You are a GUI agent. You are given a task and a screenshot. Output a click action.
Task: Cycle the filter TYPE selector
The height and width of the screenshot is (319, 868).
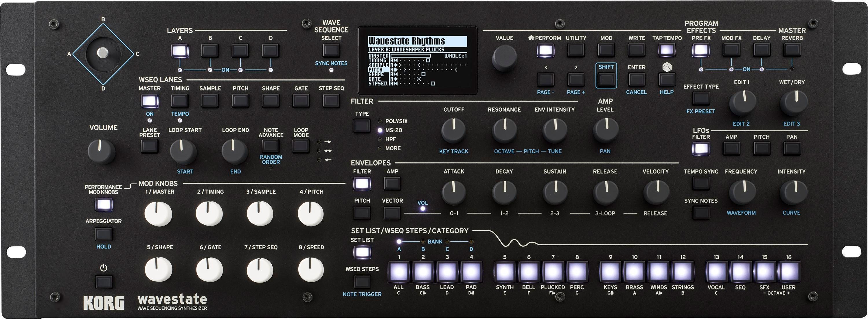pyautogui.click(x=362, y=125)
